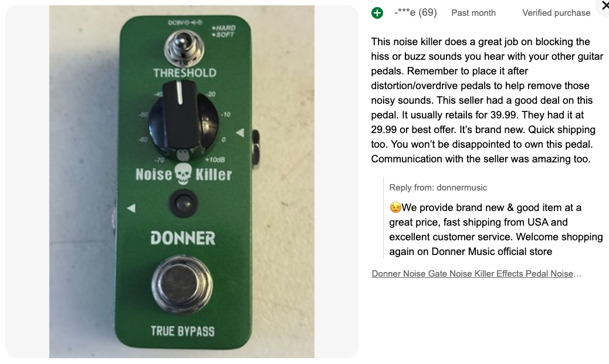
Task: Click the reviewer feedback score (69)
Action: pyautogui.click(x=428, y=13)
